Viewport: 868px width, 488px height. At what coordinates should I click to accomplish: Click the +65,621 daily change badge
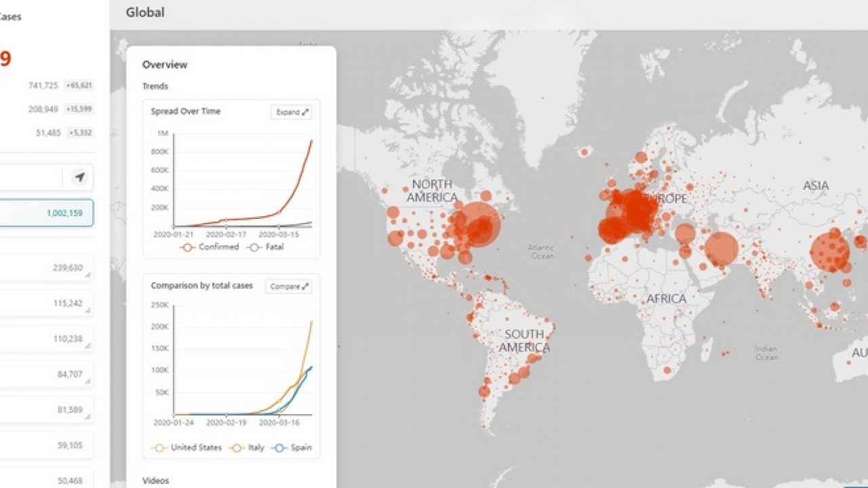pyautogui.click(x=79, y=85)
